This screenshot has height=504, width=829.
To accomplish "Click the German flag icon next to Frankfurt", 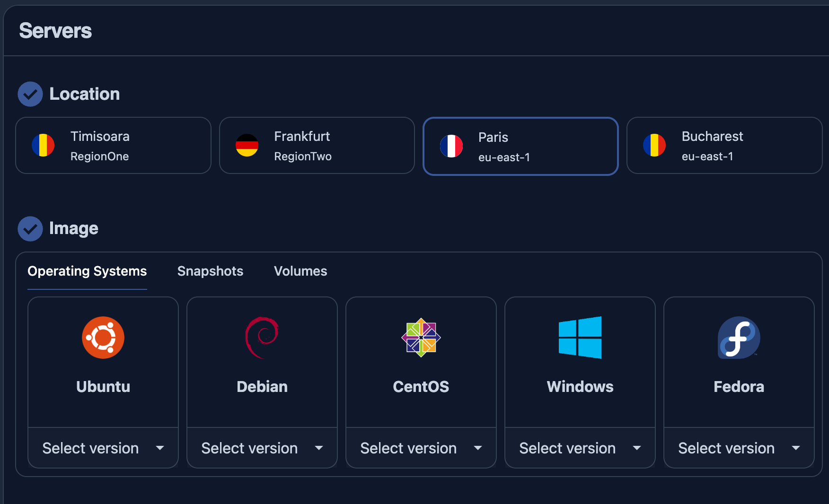I will click(247, 145).
